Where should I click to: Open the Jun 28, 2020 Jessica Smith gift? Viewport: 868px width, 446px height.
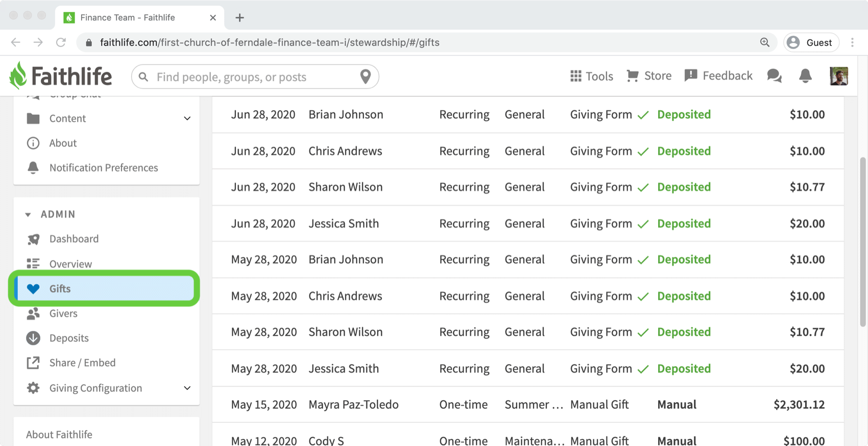[x=528, y=224]
